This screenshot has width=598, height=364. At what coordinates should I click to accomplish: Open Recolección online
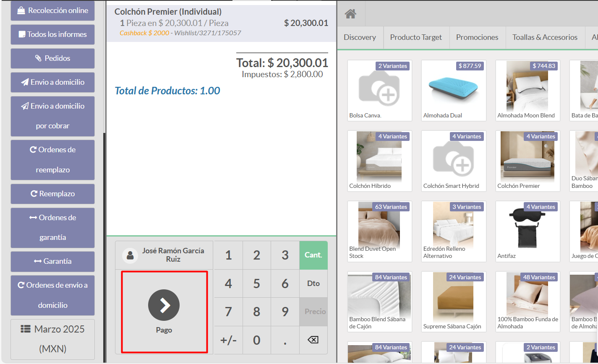coord(52,10)
